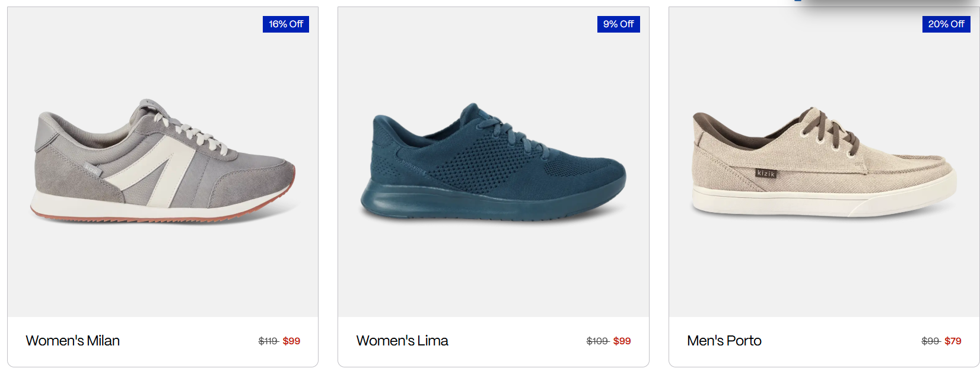Click the red $99 Lima sale price
The height and width of the screenshot is (381, 980).
(622, 341)
